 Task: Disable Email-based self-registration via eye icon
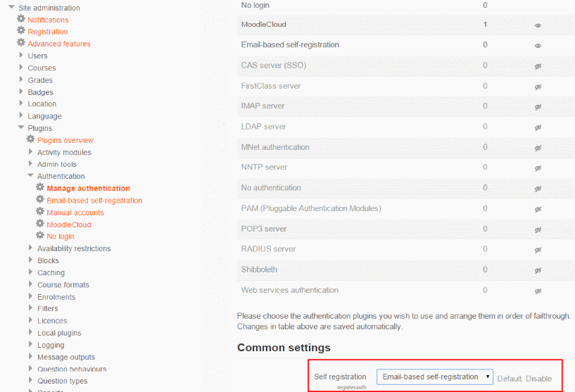pyautogui.click(x=538, y=46)
